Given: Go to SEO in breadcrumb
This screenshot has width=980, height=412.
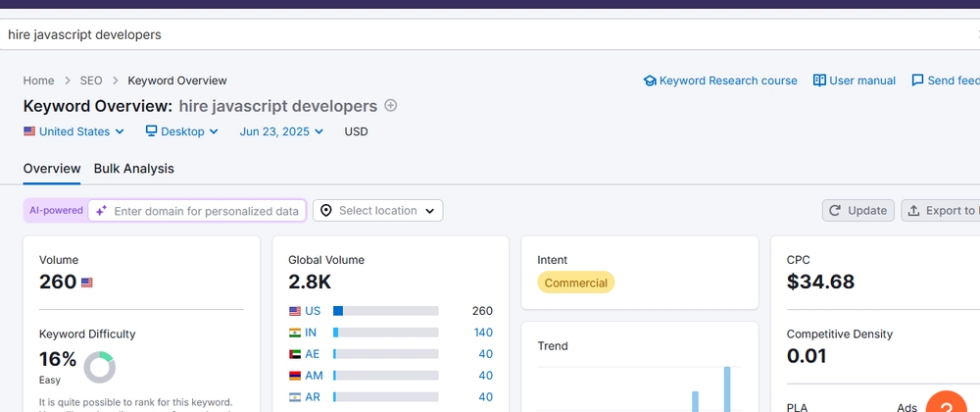Looking at the screenshot, I should tap(91, 80).
